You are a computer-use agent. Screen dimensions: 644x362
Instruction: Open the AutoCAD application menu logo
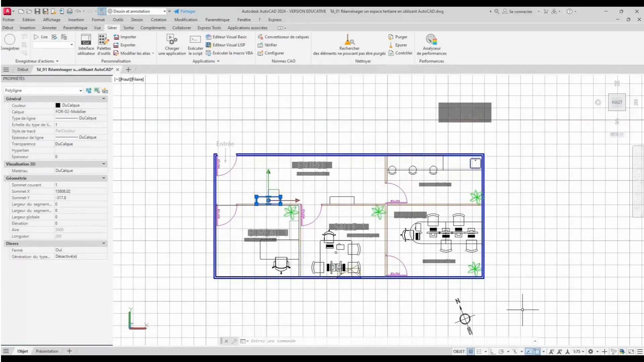(x=7, y=11)
